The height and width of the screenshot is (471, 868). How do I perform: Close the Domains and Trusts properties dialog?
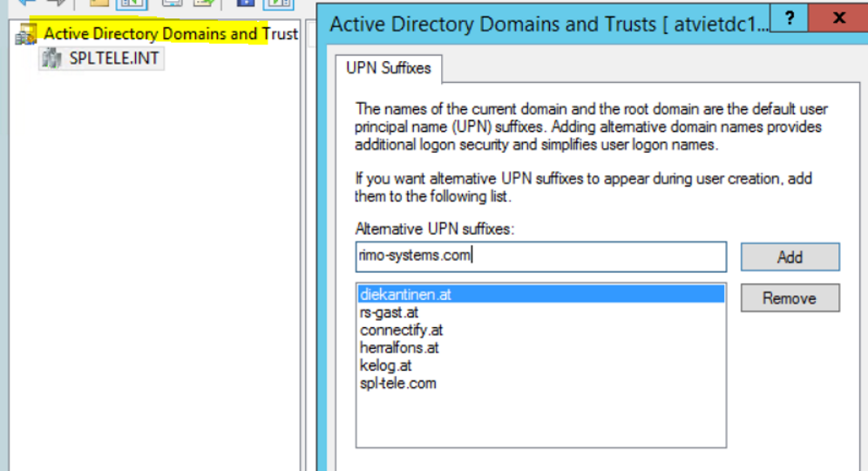[x=838, y=18]
